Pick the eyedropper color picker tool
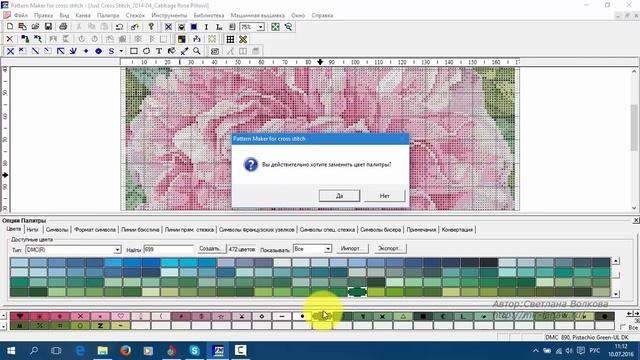 pos(184,51)
